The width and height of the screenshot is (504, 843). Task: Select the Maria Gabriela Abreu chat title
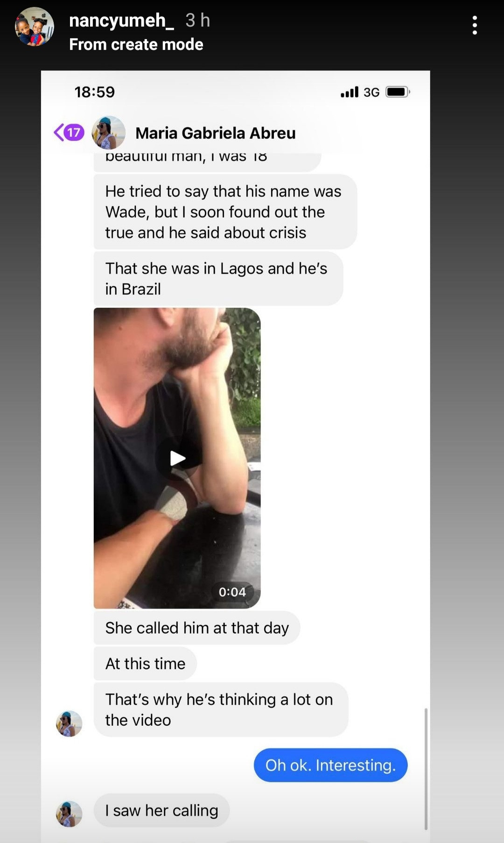coord(216,133)
